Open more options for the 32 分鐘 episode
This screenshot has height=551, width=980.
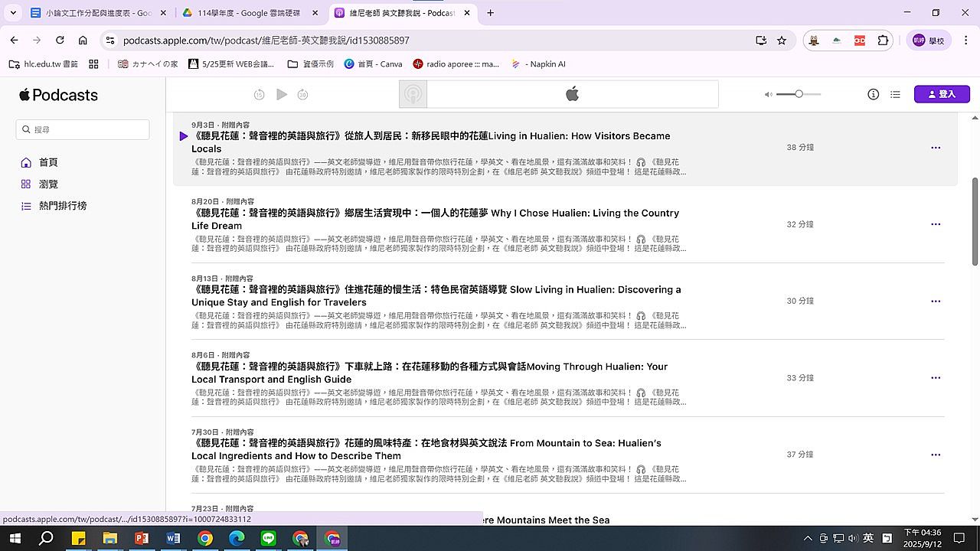pos(935,224)
